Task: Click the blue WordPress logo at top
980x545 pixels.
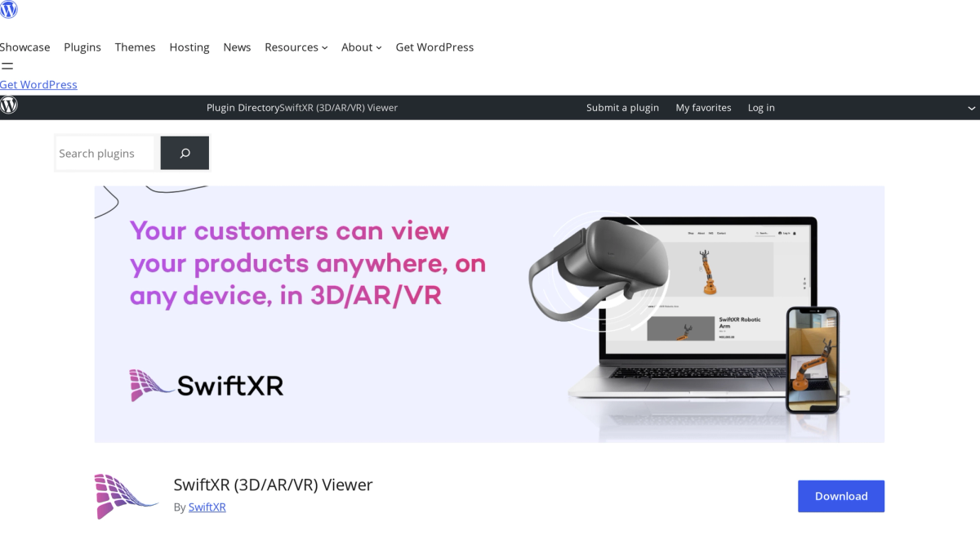Action: pyautogui.click(x=8, y=10)
